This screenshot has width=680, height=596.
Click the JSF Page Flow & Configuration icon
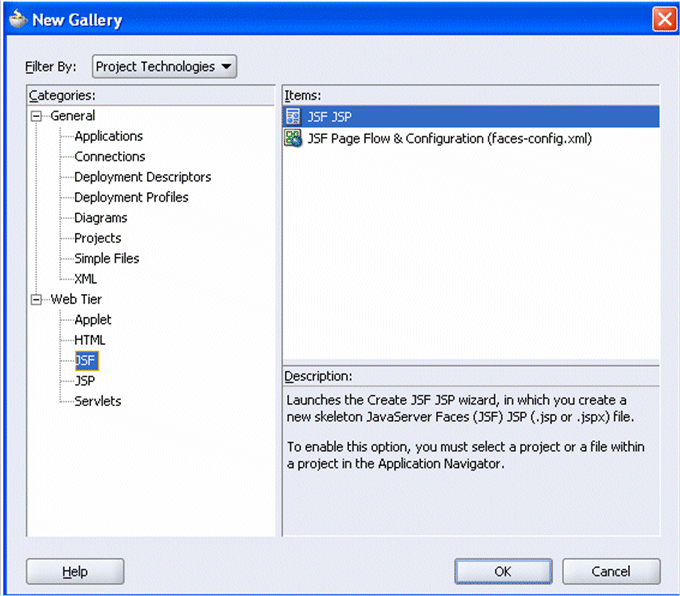tap(293, 138)
